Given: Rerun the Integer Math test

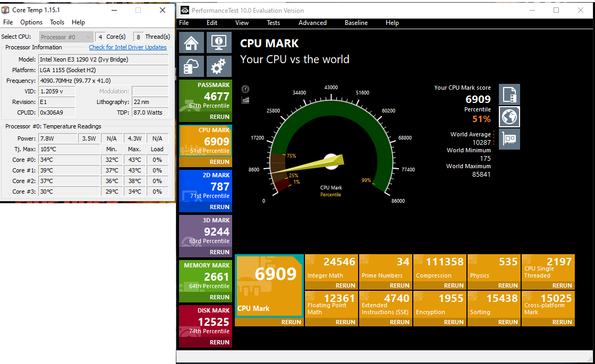Looking at the screenshot, I should pyautogui.click(x=345, y=285).
